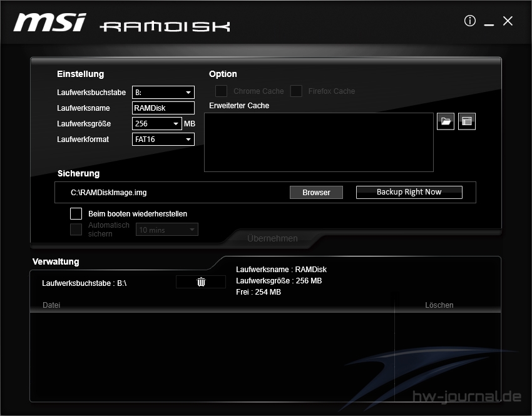Viewport: 532px width, 416px height.
Task: Open the Laufwerksbuchstabe dropdown showing B:
Action: (x=163, y=92)
